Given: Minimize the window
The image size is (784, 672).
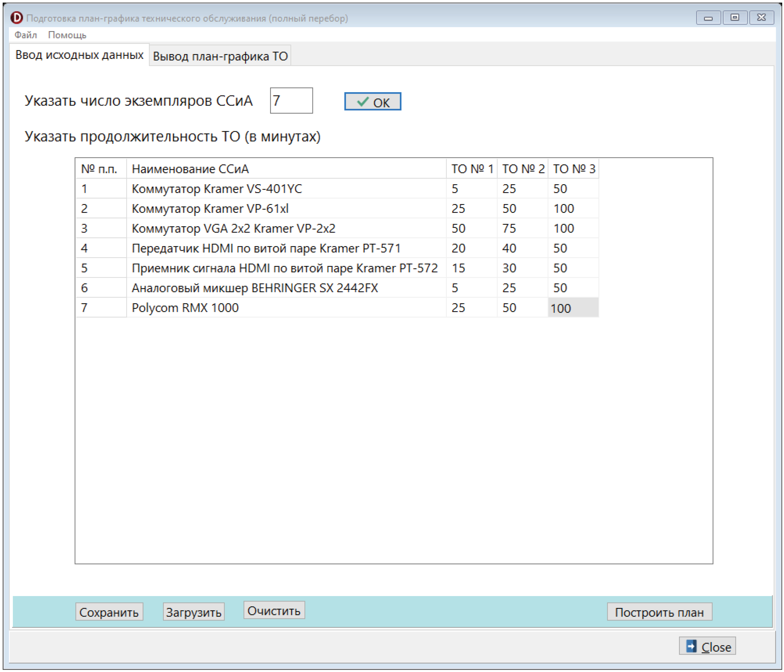Looking at the screenshot, I should (708, 18).
